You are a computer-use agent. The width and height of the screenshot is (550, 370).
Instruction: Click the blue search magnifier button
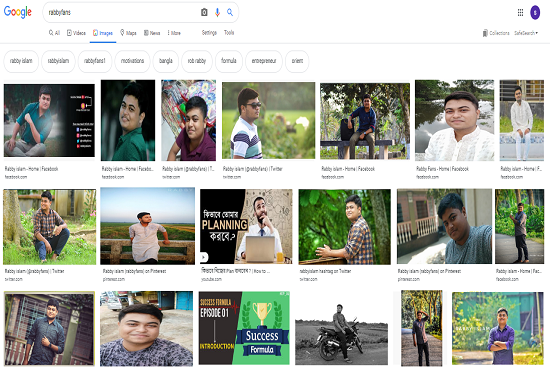(230, 12)
